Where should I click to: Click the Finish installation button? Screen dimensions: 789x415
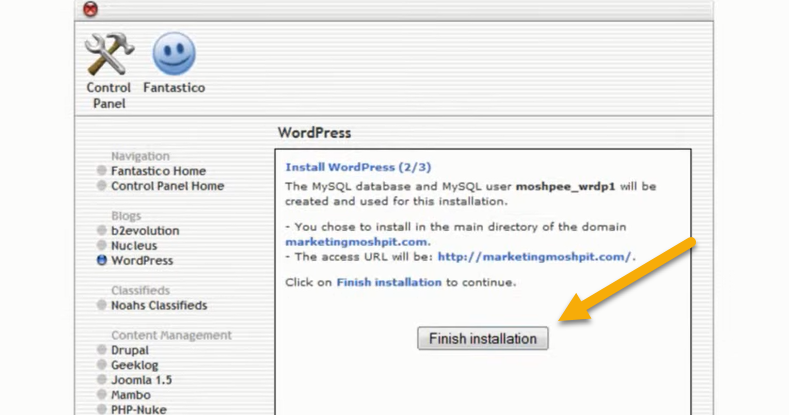coord(483,339)
